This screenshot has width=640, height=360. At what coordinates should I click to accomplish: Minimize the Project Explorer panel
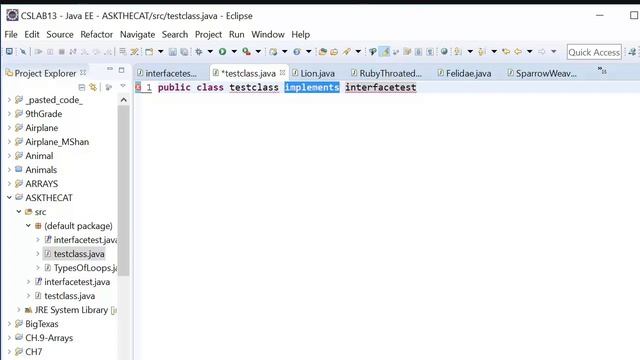point(110,69)
